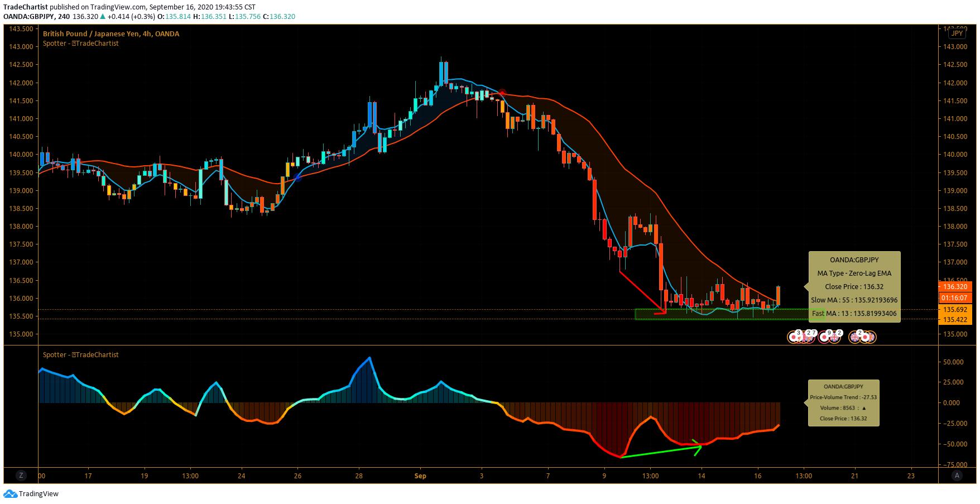Click the leftmost UK flag icon of the right event group

coord(855,337)
